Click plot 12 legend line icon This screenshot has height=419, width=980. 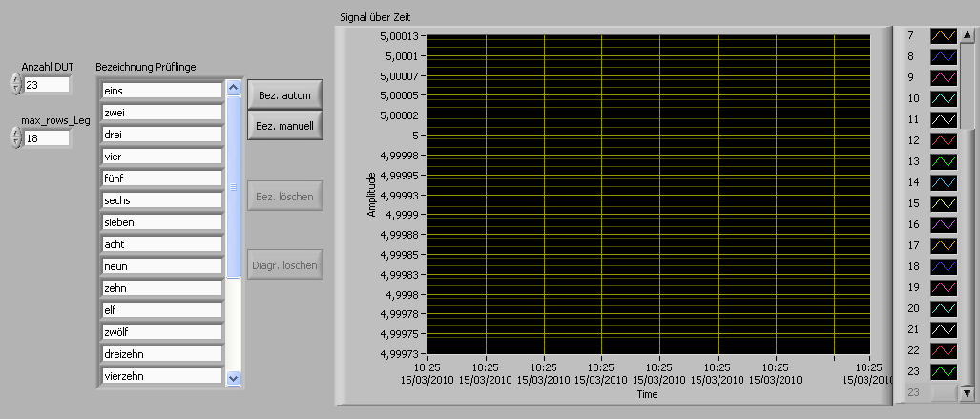(943, 140)
